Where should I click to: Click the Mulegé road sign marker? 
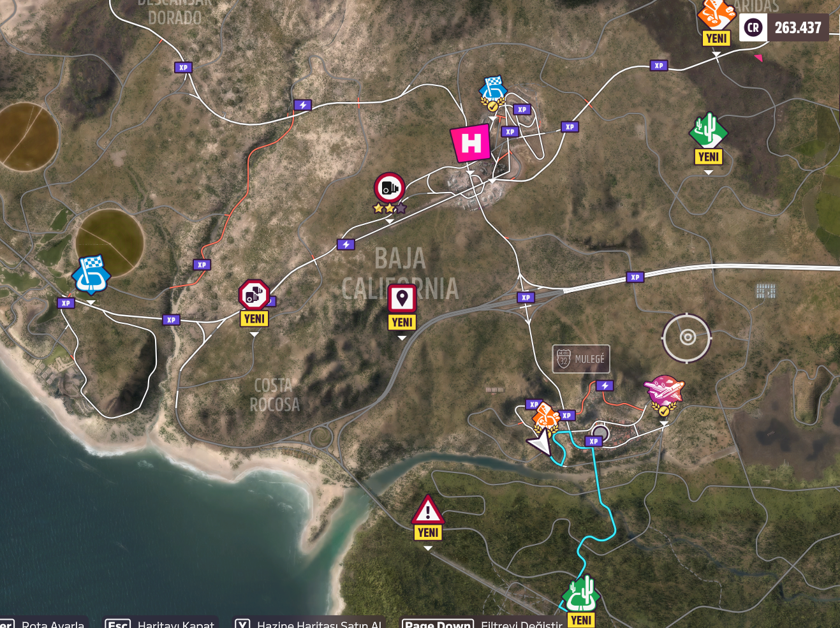581,359
